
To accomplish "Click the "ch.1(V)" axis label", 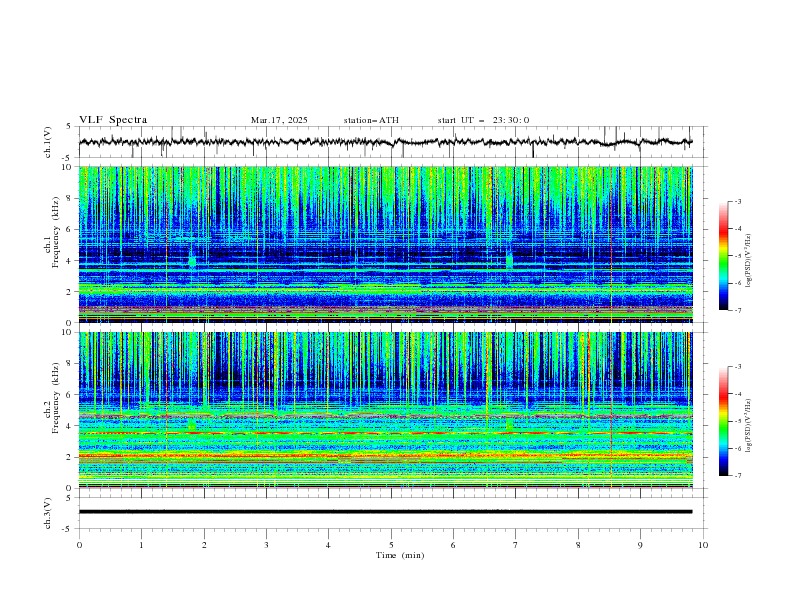I will pyautogui.click(x=48, y=142).
